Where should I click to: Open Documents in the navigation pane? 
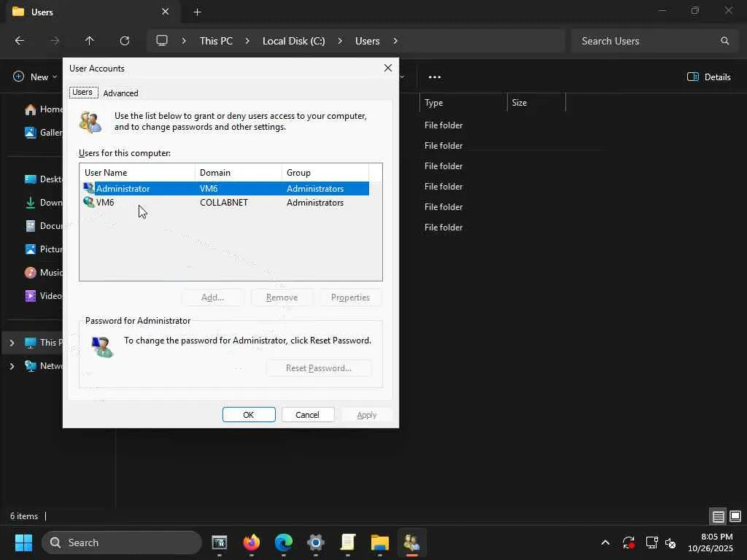tap(43, 226)
